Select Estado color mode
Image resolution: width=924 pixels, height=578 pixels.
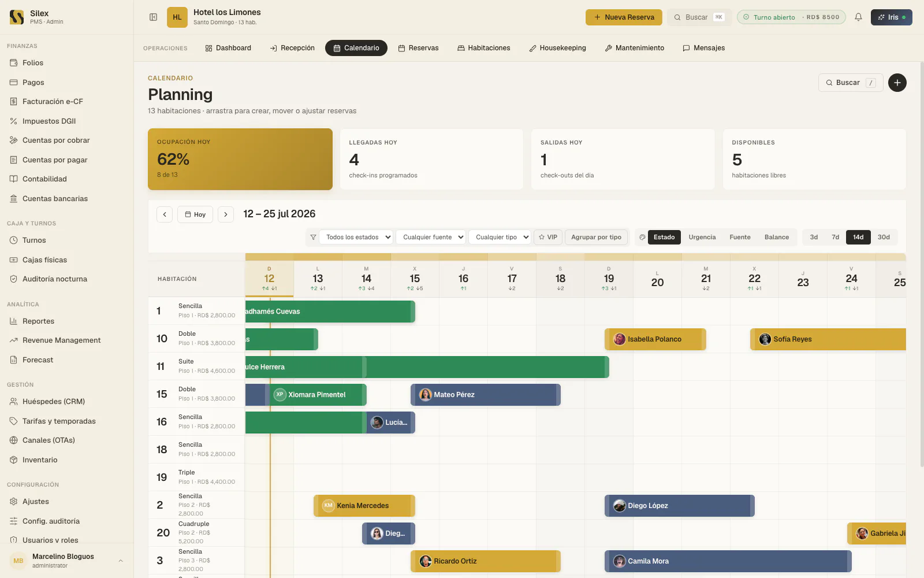coord(664,237)
